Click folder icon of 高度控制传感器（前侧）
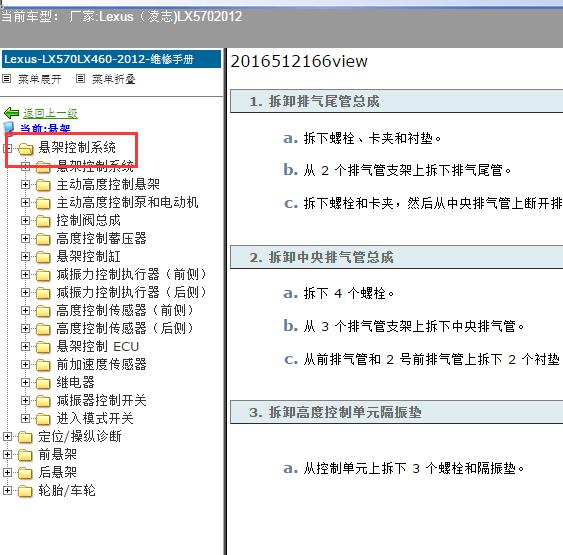The width and height of the screenshot is (563, 555). click(43, 311)
